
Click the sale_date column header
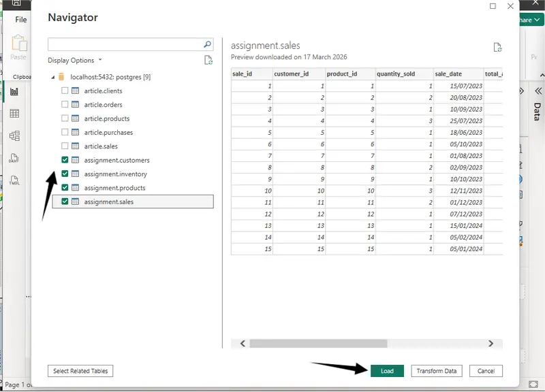(458, 74)
